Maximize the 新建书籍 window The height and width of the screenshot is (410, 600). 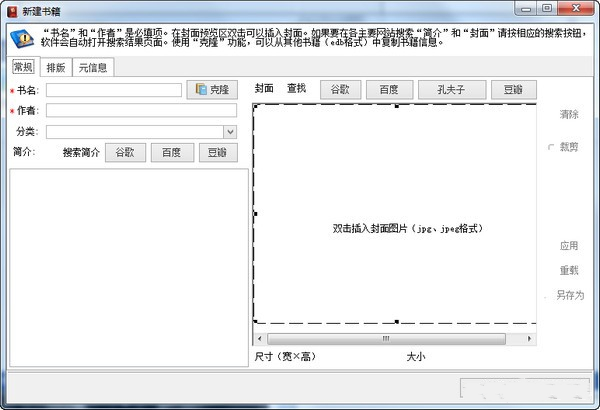pyautogui.click(x=547, y=9)
